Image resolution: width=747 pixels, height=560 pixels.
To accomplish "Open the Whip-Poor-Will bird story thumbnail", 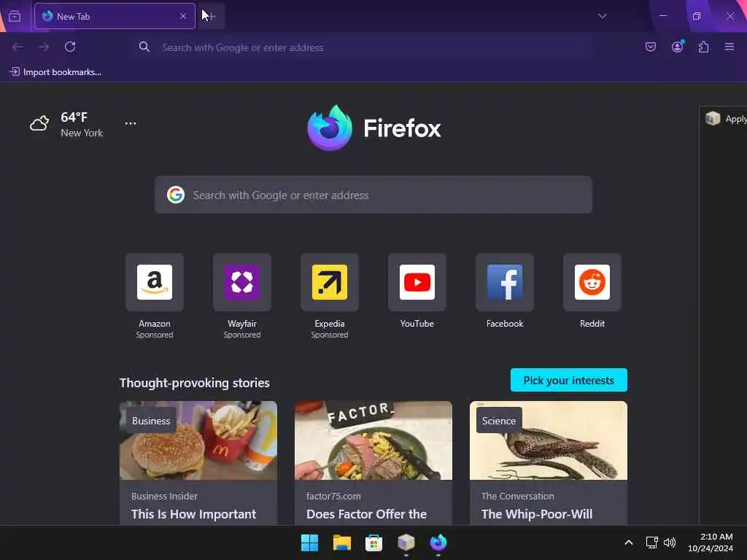I will coord(549,440).
